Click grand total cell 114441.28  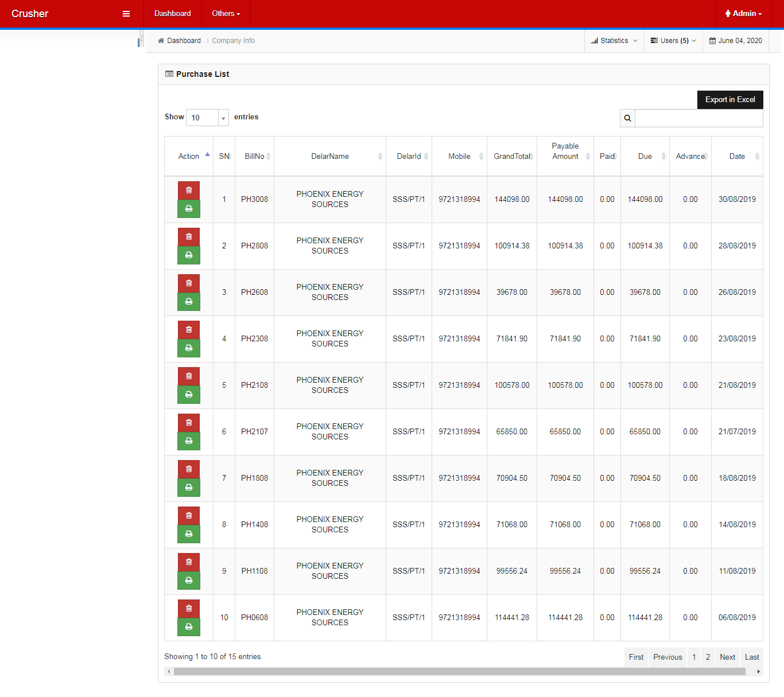point(512,618)
